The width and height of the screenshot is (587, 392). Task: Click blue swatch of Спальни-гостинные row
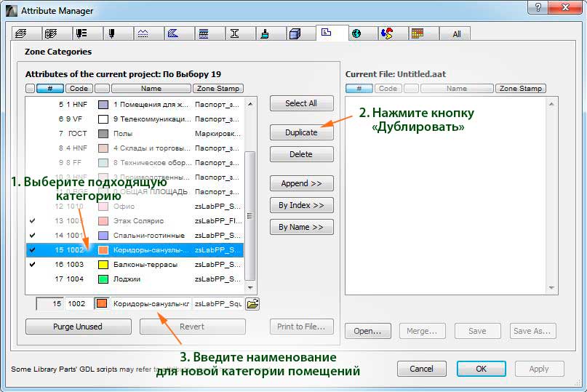coord(103,236)
